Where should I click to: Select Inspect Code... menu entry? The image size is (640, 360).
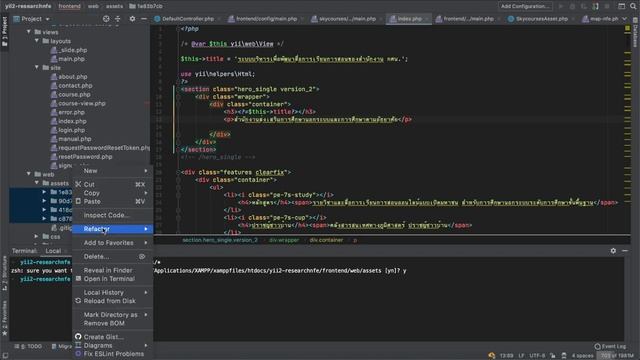coord(113,215)
